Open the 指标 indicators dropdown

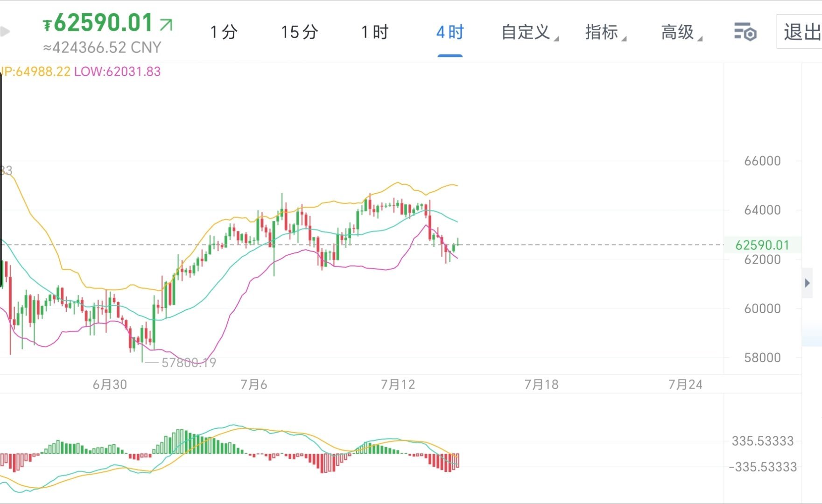[605, 32]
